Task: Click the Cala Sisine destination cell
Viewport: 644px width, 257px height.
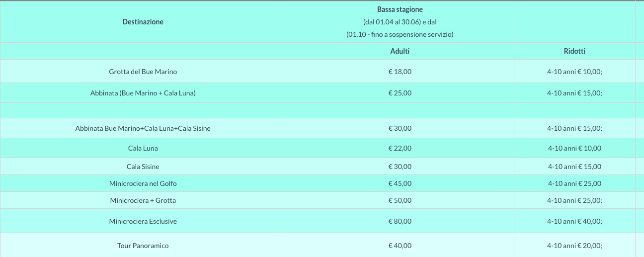Action: coord(143,167)
